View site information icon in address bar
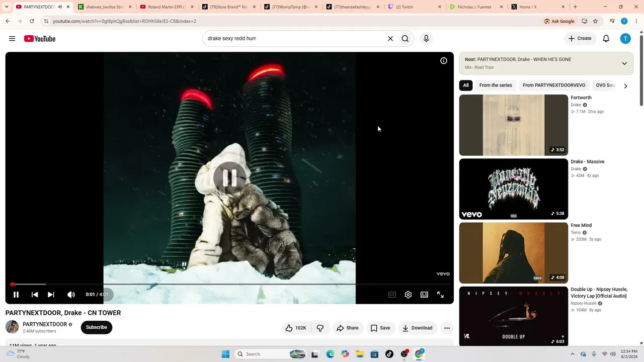 (x=46, y=21)
